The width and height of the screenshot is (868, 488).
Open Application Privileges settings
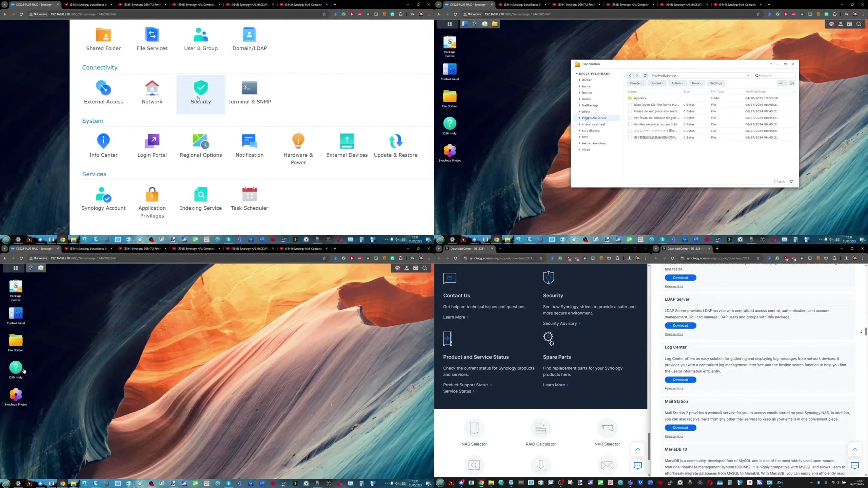pos(152,202)
